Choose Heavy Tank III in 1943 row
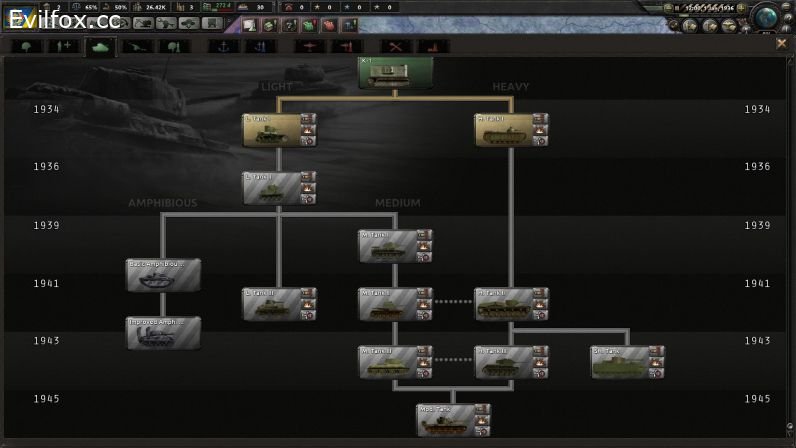This screenshot has height=448, width=796. coord(502,362)
